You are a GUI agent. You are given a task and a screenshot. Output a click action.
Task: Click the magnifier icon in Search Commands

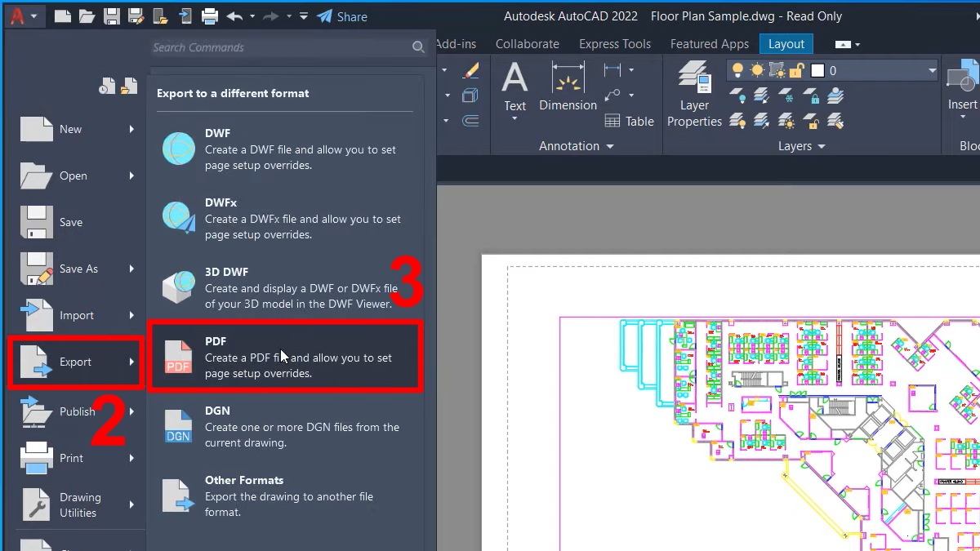[418, 47]
